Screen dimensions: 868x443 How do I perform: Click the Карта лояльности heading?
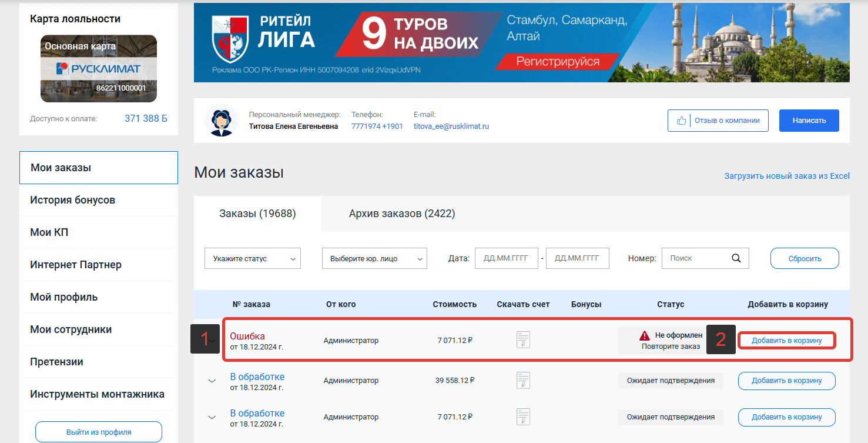(75, 19)
